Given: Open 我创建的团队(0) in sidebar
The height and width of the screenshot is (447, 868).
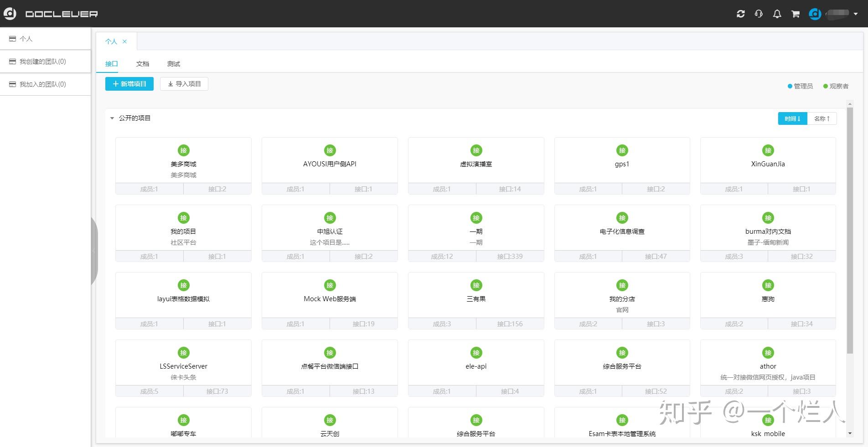Looking at the screenshot, I should point(46,62).
